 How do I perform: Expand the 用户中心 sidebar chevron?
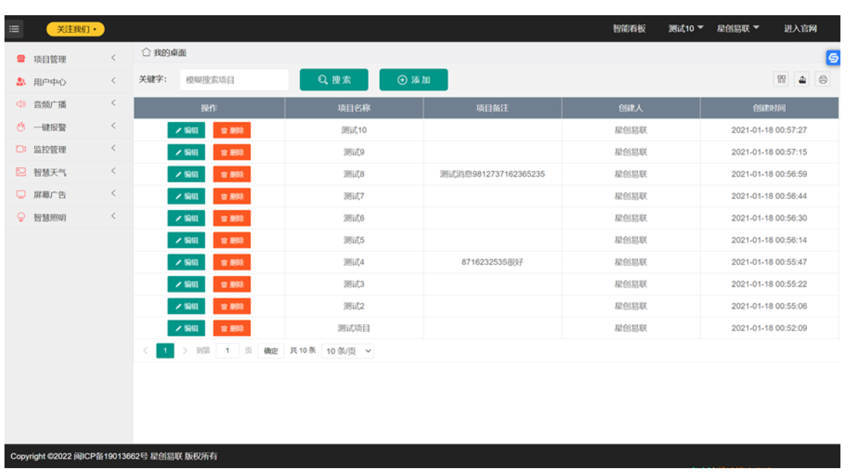(x=113, y=81)
